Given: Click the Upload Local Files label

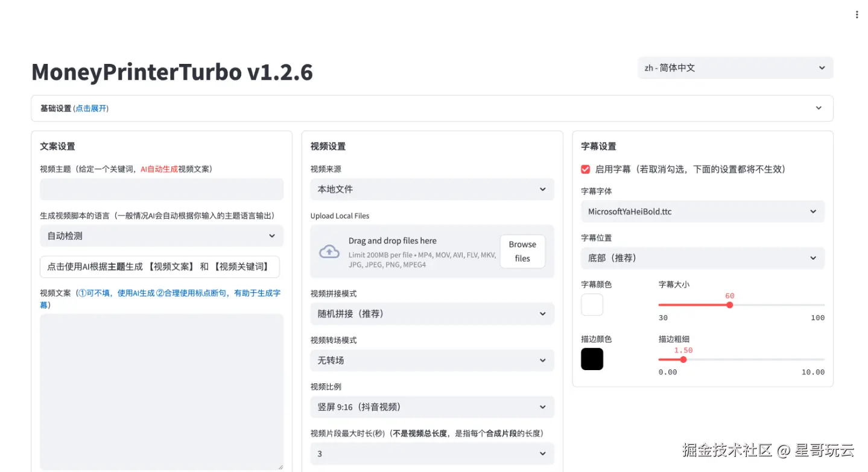Looking at the screenshot, I should tap(340, 216).
